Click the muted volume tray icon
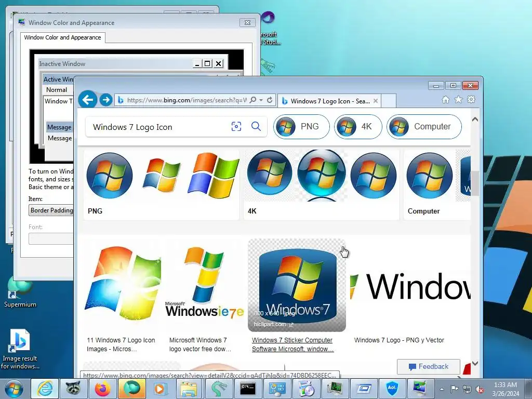The image size is (532, 399). (x=480, y=389)
